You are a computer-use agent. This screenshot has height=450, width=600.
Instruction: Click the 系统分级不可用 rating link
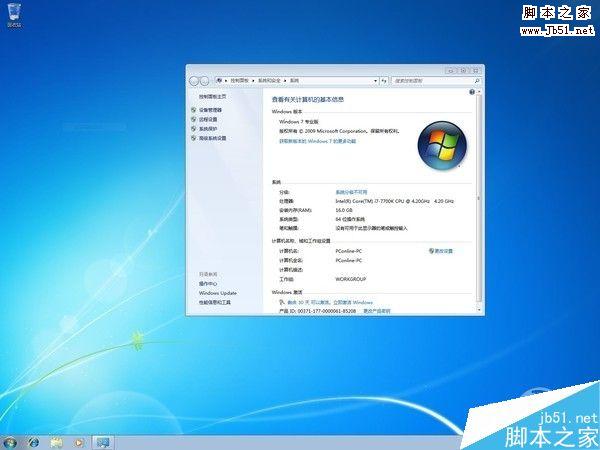pos(351,191)
